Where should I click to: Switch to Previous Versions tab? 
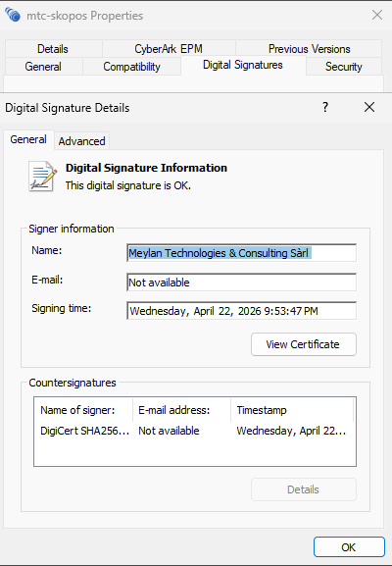coord(309,49)
